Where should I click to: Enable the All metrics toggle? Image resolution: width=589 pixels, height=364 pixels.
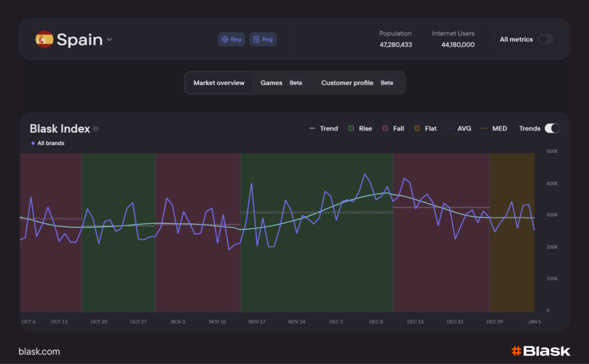[545, 40]
